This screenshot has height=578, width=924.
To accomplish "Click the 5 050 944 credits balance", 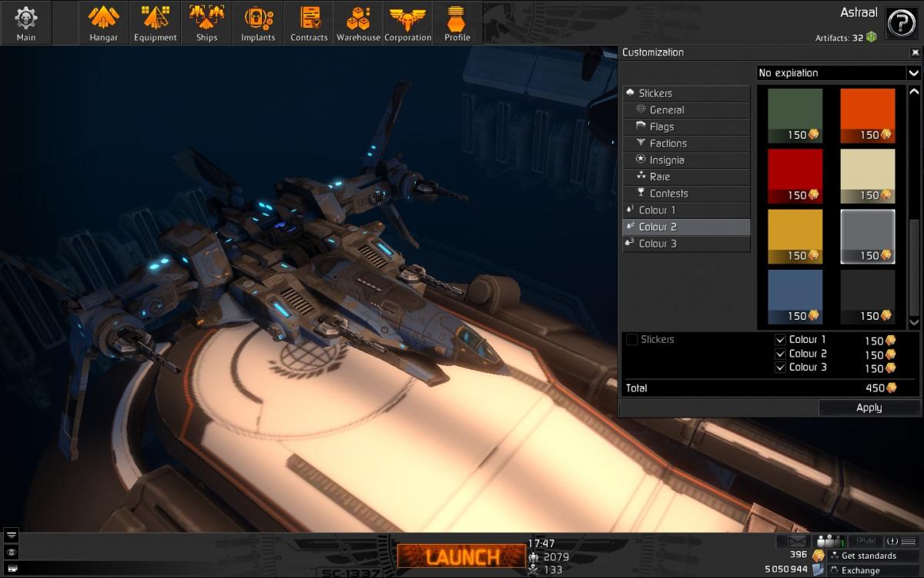I will (785, 570).
